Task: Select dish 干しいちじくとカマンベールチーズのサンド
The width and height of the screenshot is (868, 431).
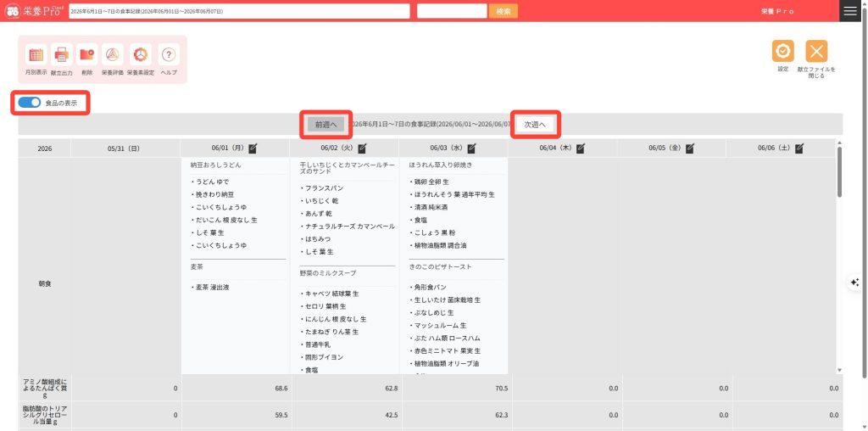Action: 348,168
